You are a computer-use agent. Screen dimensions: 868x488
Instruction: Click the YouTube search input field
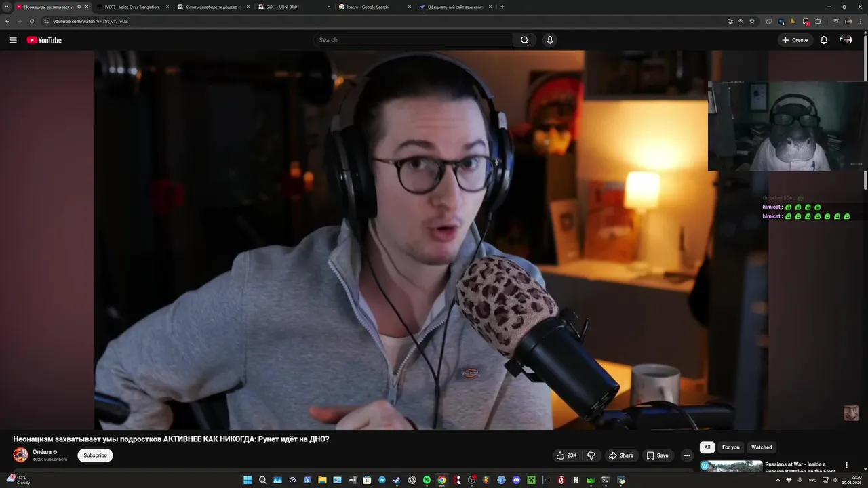tap(412, 40)
